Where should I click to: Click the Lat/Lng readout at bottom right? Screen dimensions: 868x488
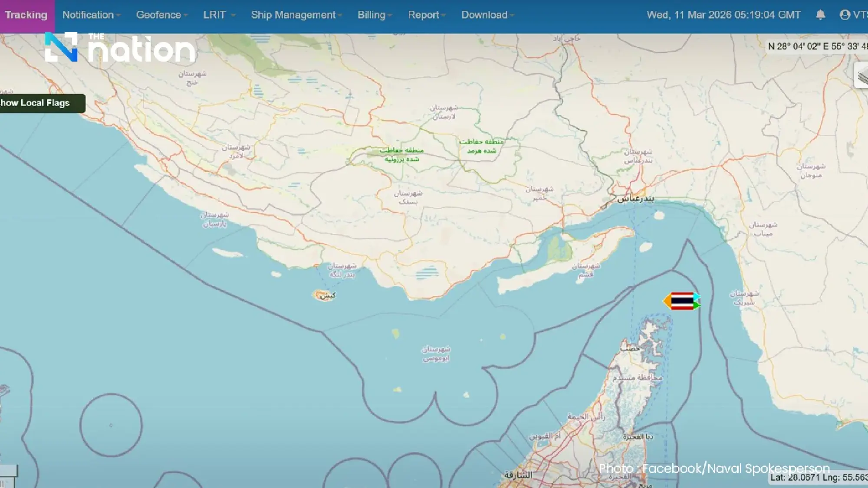[819, 478]
